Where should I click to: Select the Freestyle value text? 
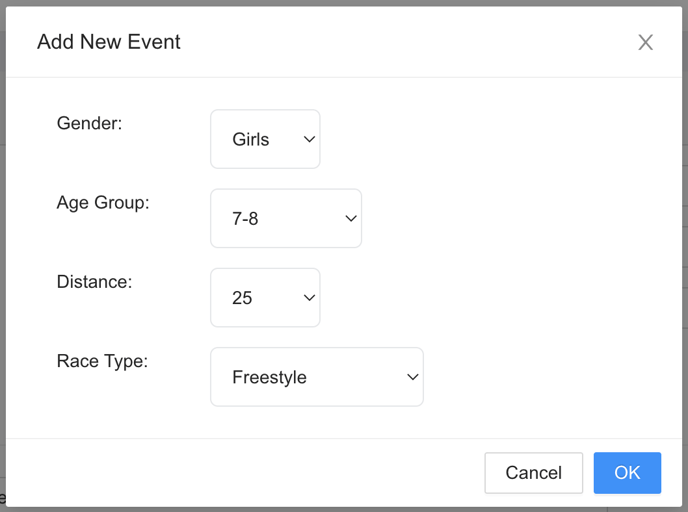point(269,377)
